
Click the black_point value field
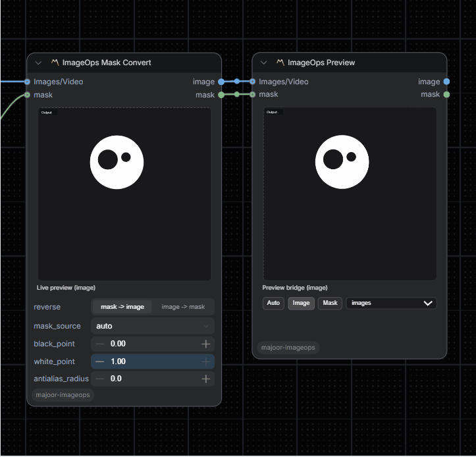[153, 344]
